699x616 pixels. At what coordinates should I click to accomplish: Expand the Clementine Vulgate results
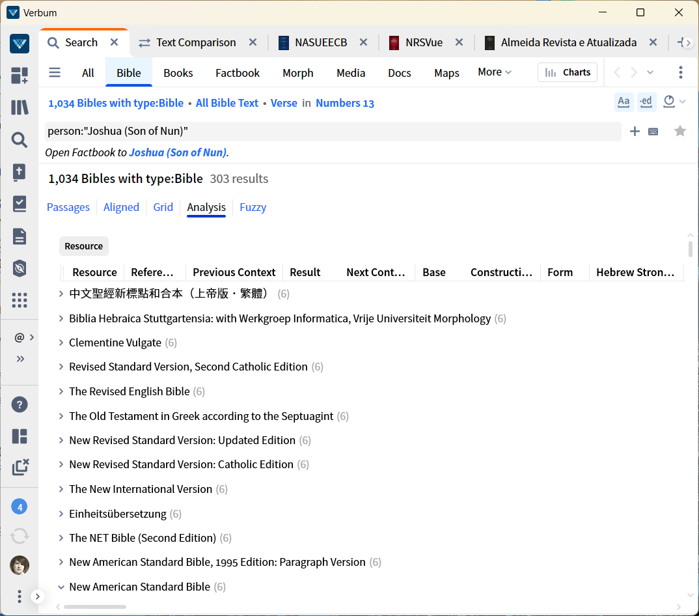[61, 343]
